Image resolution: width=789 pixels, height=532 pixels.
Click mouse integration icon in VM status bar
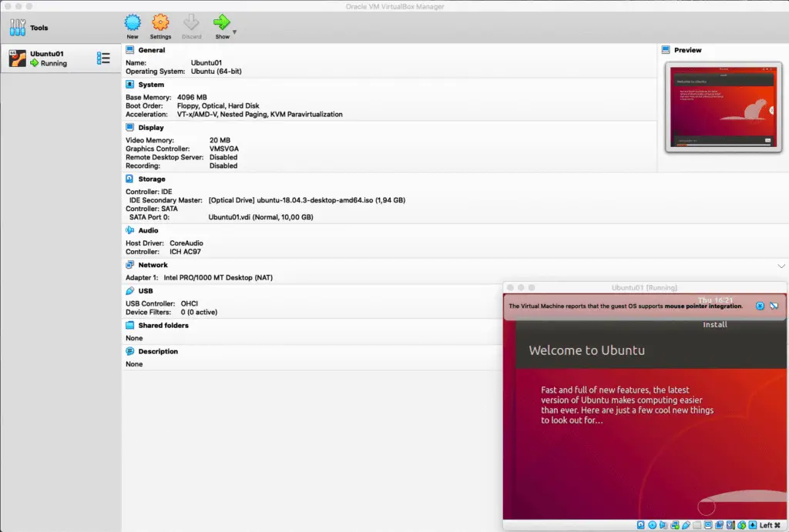[x=742, y=525]
